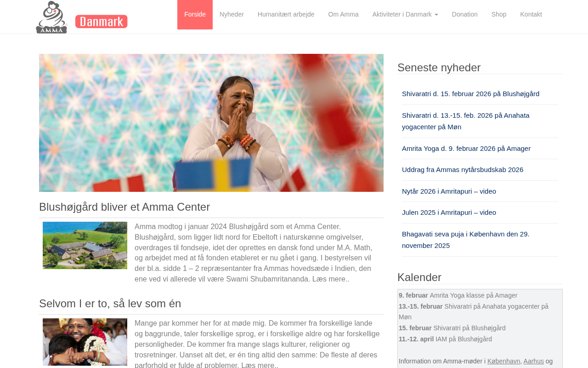This screenshot has width=588, height=368.
Task: Click the red Danmark badge logo
Action: pos(102,22)
